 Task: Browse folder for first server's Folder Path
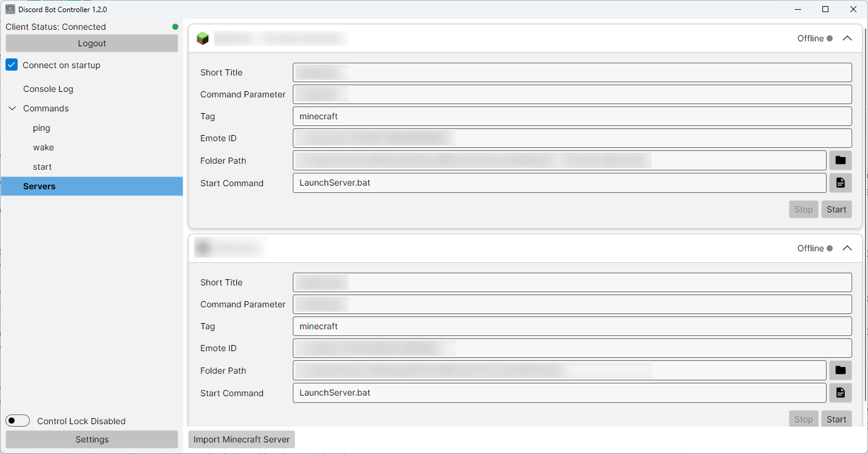point(840,161)
